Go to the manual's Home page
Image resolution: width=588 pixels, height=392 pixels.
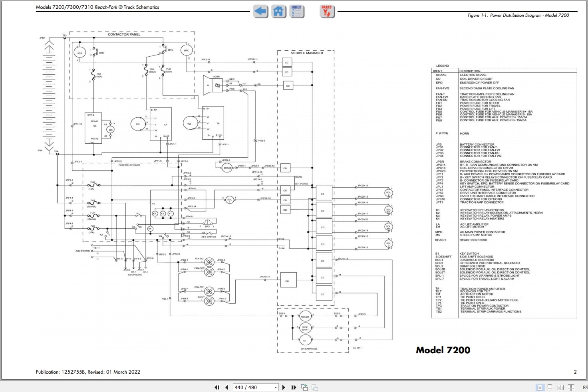[278, 11]
